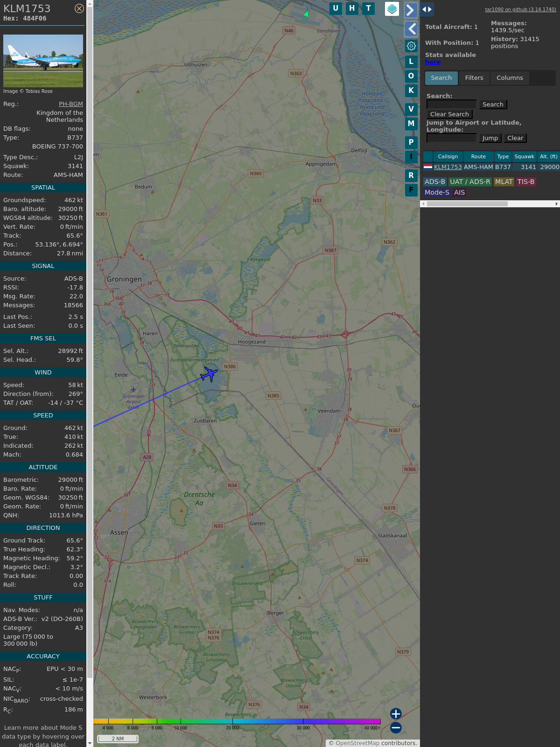This screenshot has height=747, width=560.
Task: Switch to the Search tab
Action: pyautogui.click(x=441, y=78)
